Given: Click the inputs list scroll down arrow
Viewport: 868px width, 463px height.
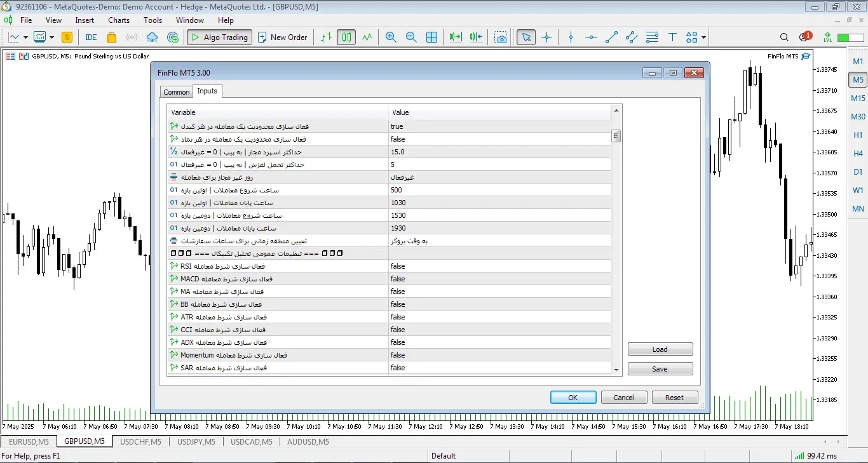Looking at the screenshot, I should click(x=616, y=370).
